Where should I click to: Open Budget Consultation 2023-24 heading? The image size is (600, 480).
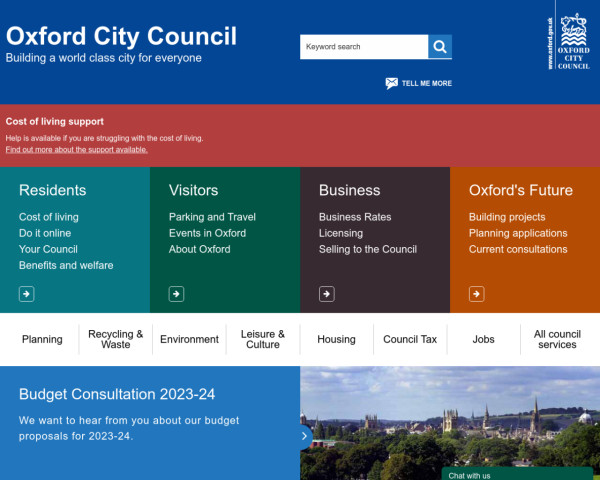[117, 394]
